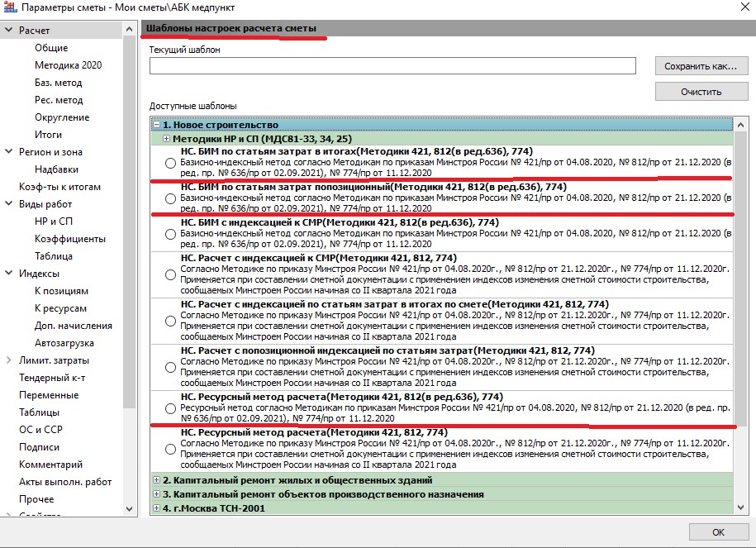Image resolution: width=756 pixels, height=548 pixels.
Task: Expand 2. Капитальный ремонт жилых и общественных зданий
Action: point(156,480)
